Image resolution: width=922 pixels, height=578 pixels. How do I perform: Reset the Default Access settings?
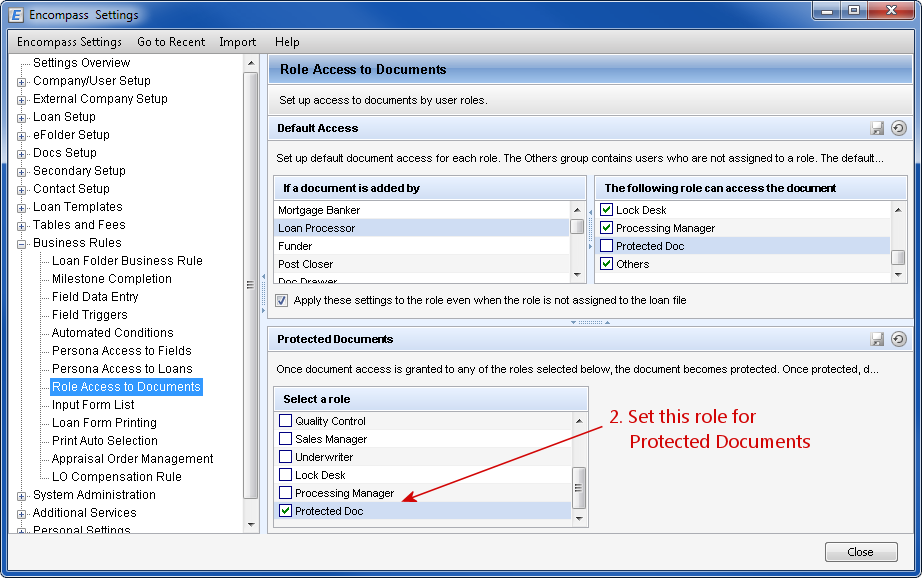[x=898, y=128]
